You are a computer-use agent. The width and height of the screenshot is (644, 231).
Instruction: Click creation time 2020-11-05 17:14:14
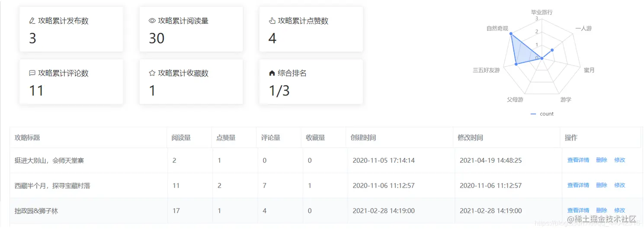point(384,160)
